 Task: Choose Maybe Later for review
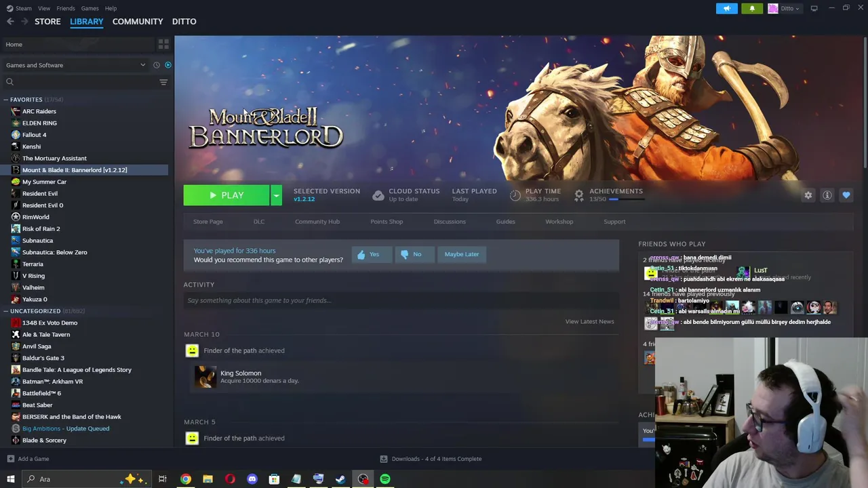(x=462, y=254)
